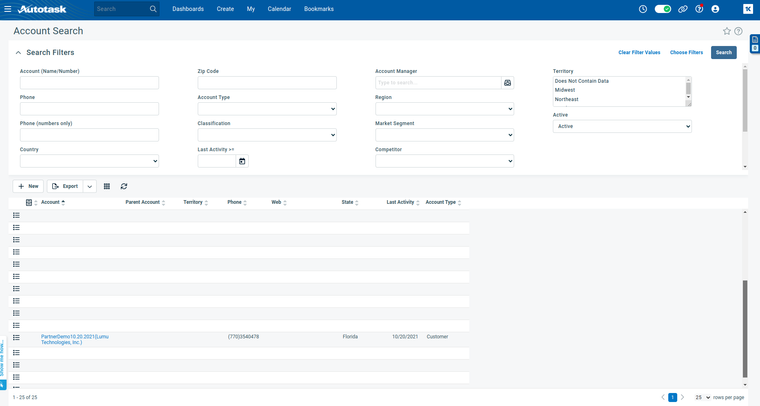Screen dimensions: 760x406
Task: Click the clock timer icon
Action: point(643,9)
